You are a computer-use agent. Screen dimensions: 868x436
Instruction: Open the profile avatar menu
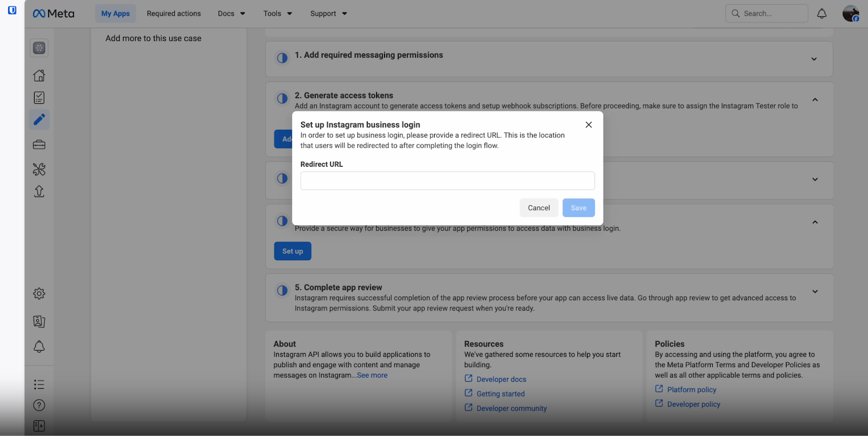[x=851, y=14]
